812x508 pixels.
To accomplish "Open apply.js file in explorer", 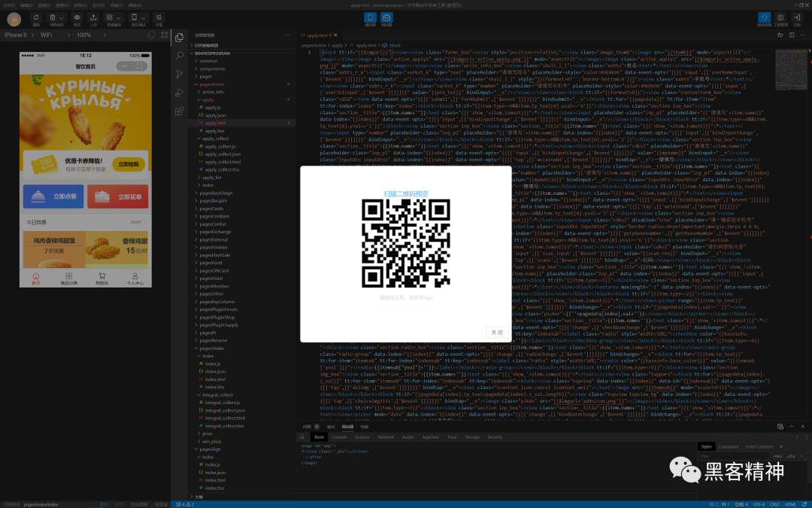I will (x=213, y=108).
